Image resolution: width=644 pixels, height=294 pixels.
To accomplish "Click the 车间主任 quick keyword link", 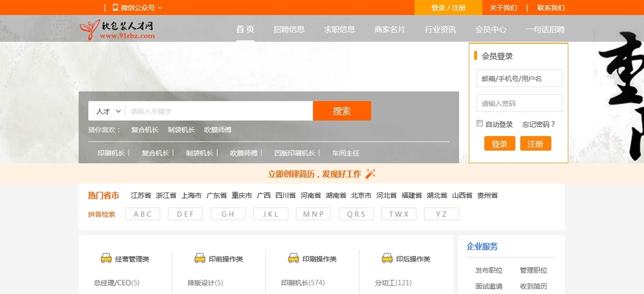I will click(x=346, y=153).
